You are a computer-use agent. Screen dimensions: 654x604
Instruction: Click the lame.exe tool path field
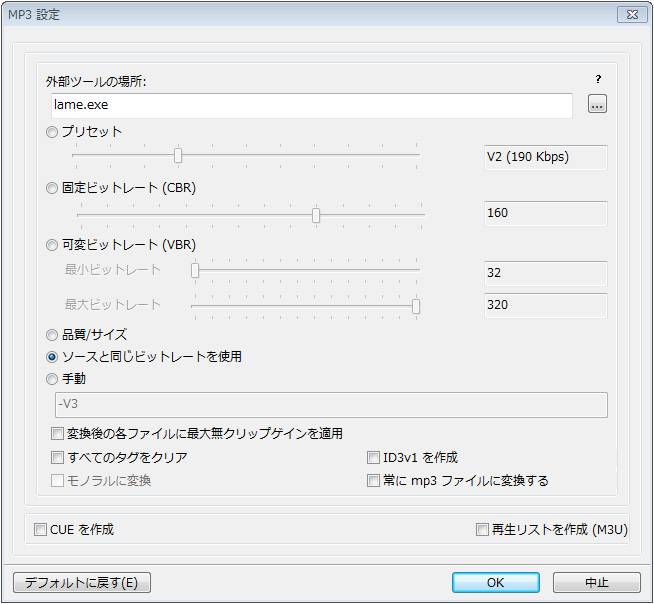(x=312, y=105)
